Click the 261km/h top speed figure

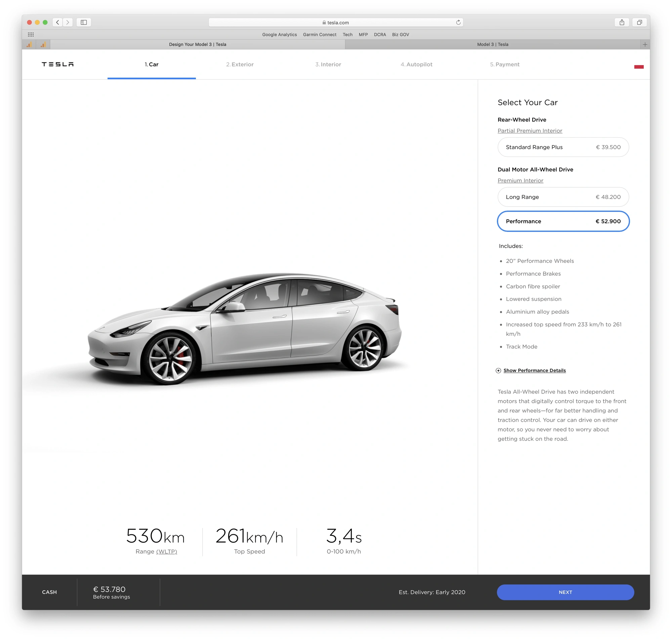[249, 536]
